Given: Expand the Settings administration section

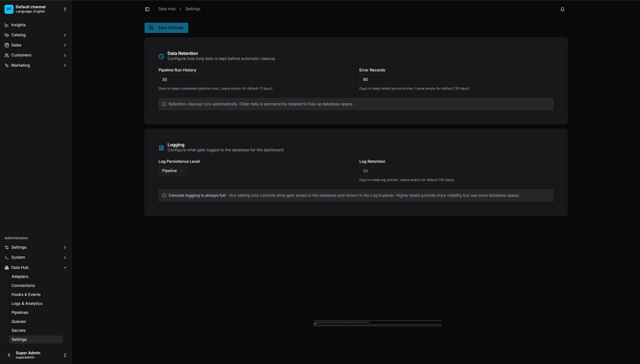Looking at the screenshot, I should pyautogui.click(x=35, y=247).
